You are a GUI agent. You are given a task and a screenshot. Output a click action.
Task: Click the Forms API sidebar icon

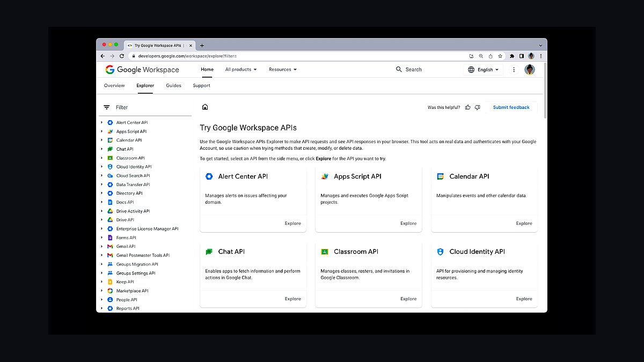(x=110, y=238)
